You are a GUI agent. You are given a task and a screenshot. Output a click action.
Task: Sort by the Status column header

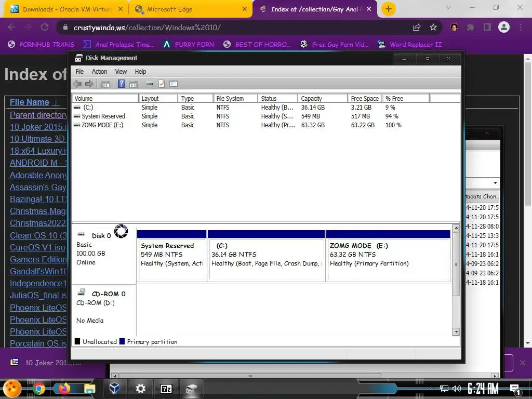pyautogui.click(x=278, y=98)
